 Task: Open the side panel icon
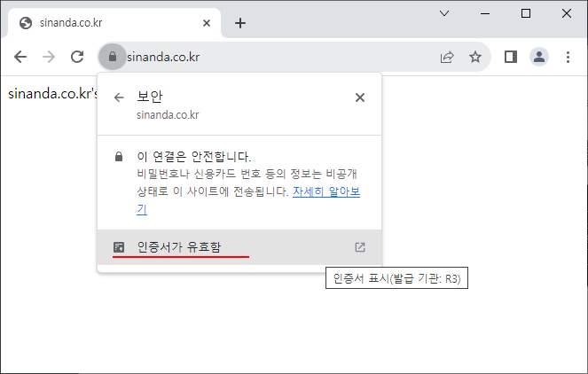point(510,57)
